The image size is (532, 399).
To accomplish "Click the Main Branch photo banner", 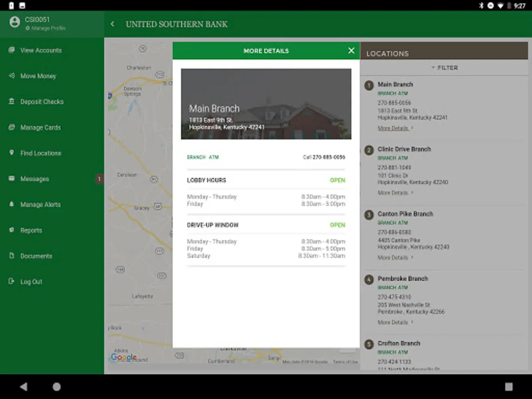I will coord(266,104).
